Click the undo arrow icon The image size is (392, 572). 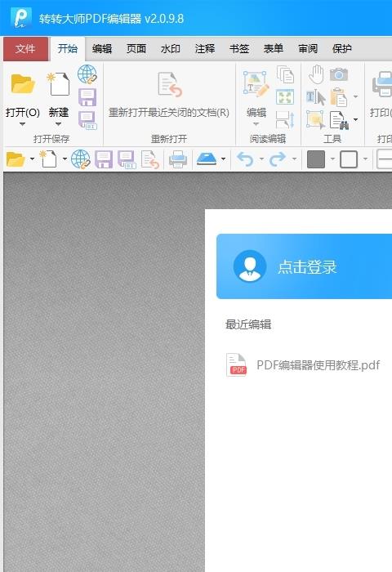point(245,159)
